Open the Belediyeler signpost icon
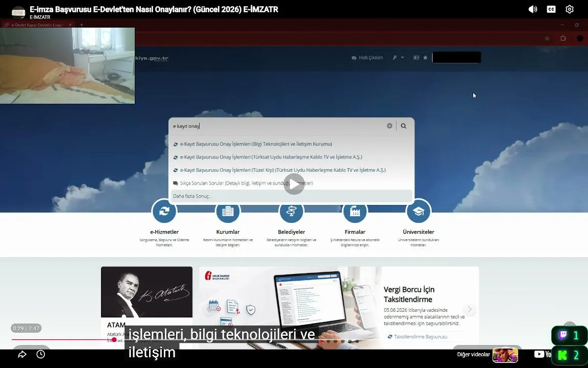The image size is (588, 368). [291, 212]
